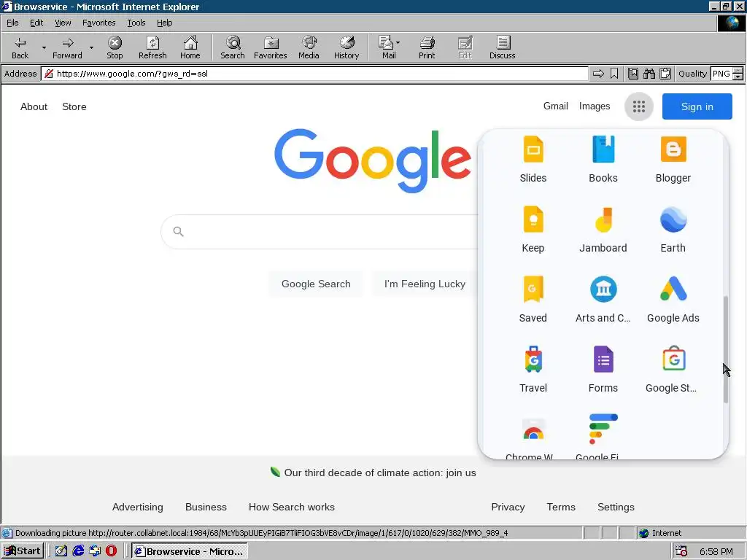747x560 pixels.
Task: Expand the Forward button history dropdown arrow
Action: pos(91,47)
